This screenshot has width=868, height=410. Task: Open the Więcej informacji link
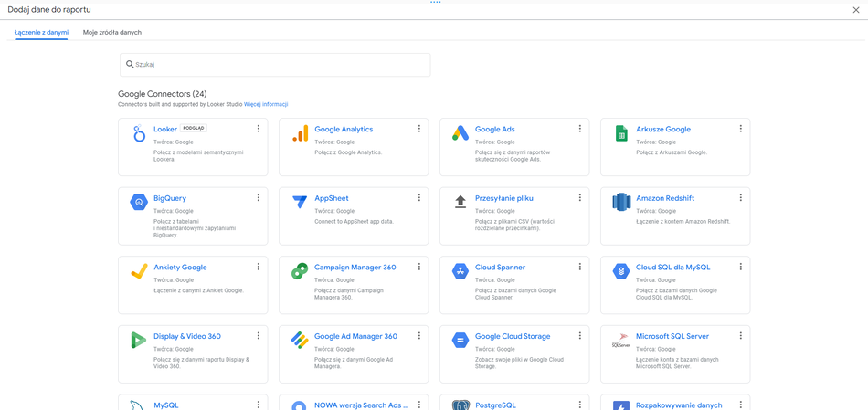click(x=266, y=104)
